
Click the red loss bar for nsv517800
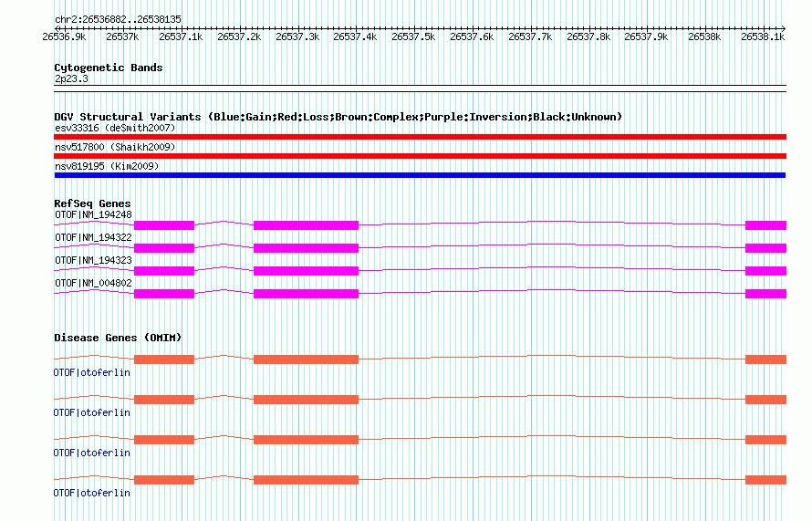(x=420, y=156)
